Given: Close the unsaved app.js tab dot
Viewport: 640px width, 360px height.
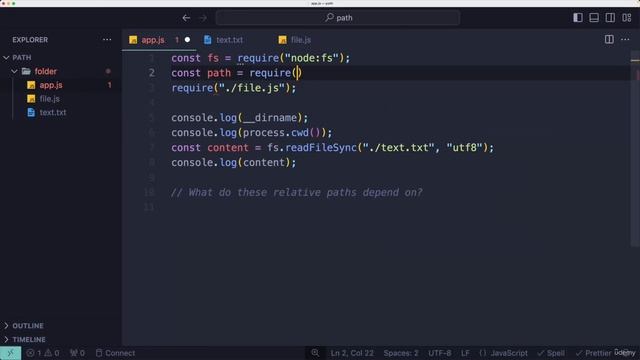Looking at the screenshot, I should tap(187, 40).
